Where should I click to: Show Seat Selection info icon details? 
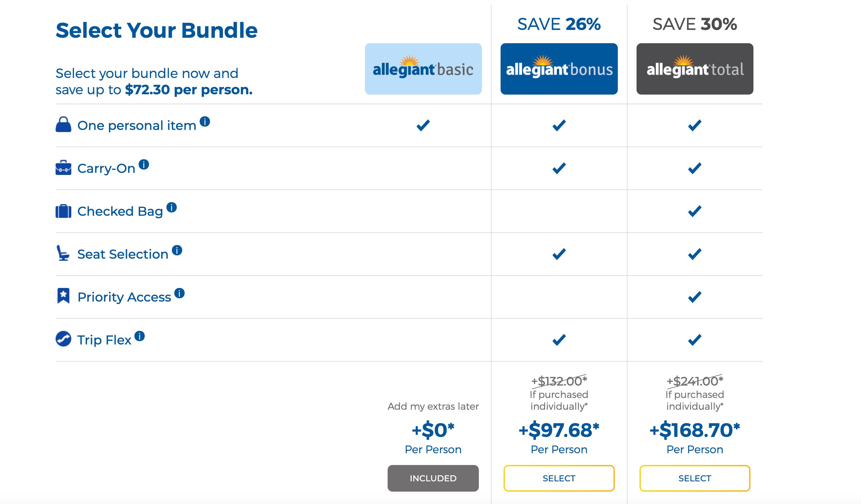tap(177, 250)
